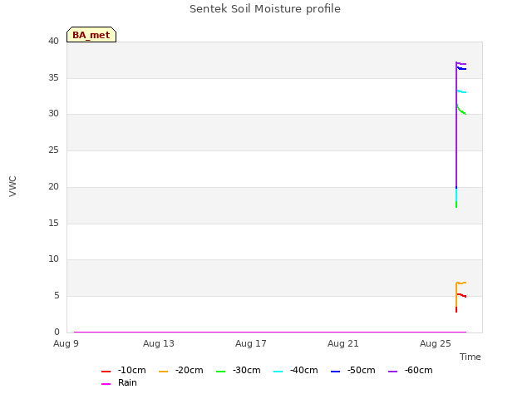The image size is (532, 399).
Task: Click the purple -60cm data line near 37
Action: [x=462, y=64]
